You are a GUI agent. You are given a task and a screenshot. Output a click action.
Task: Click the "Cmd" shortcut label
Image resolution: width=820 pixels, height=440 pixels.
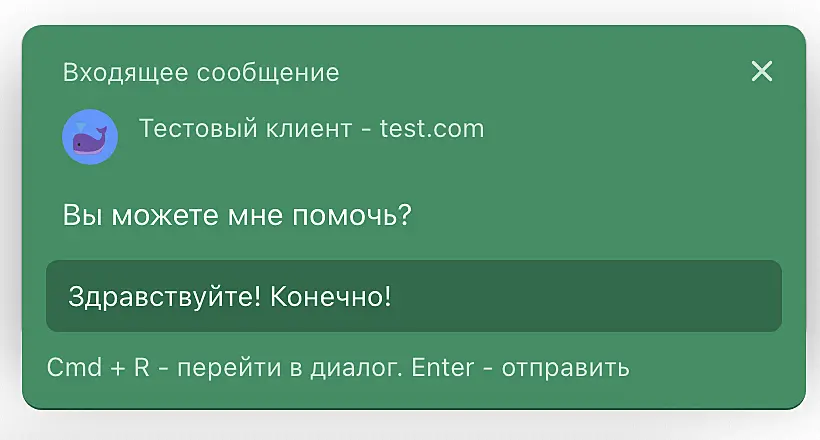click(73, 368)
